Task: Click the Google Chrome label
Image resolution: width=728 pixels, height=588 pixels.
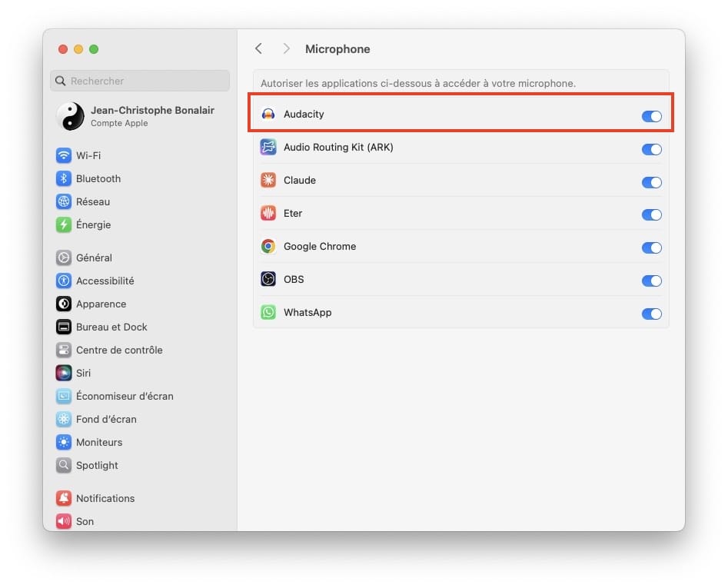Action: point(320,247)
